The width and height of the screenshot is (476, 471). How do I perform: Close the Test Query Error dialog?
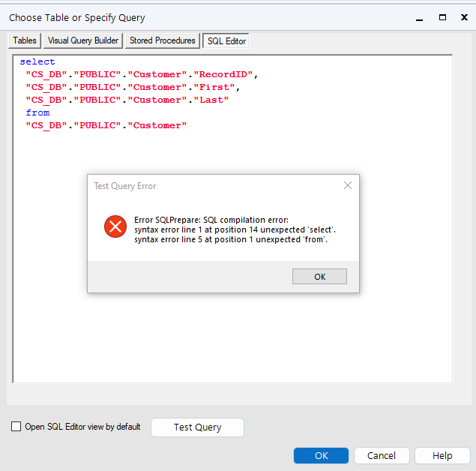click(x=347, y=185)
